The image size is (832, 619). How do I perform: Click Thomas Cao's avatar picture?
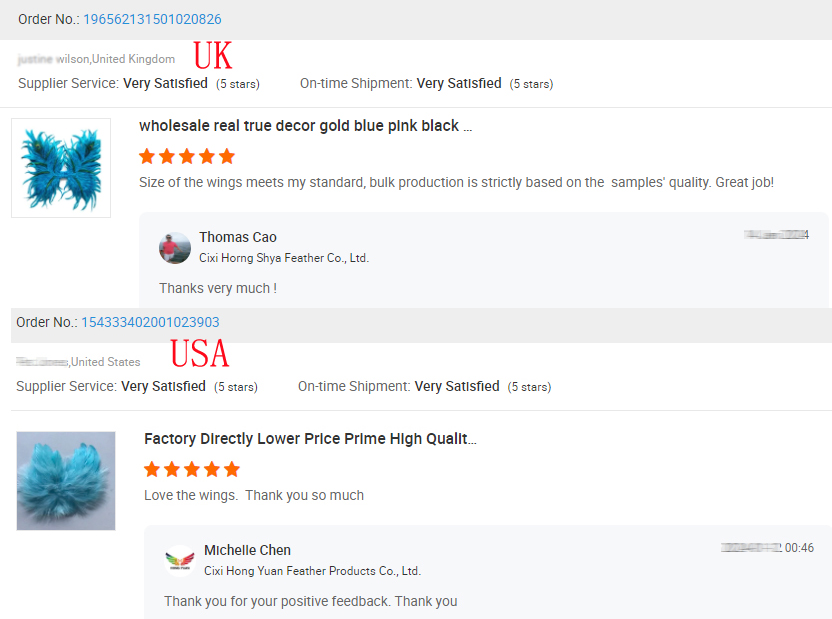coord(175,247)
